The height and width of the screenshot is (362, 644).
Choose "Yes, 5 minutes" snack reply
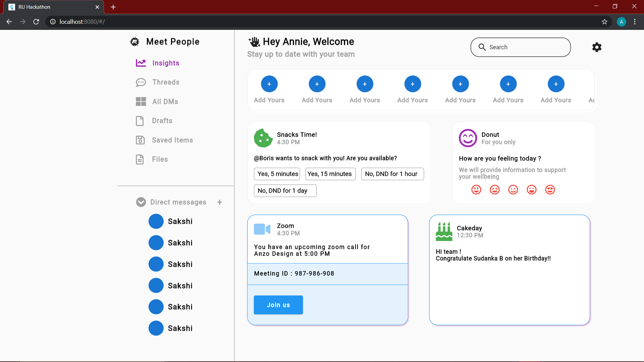[277, 174]
